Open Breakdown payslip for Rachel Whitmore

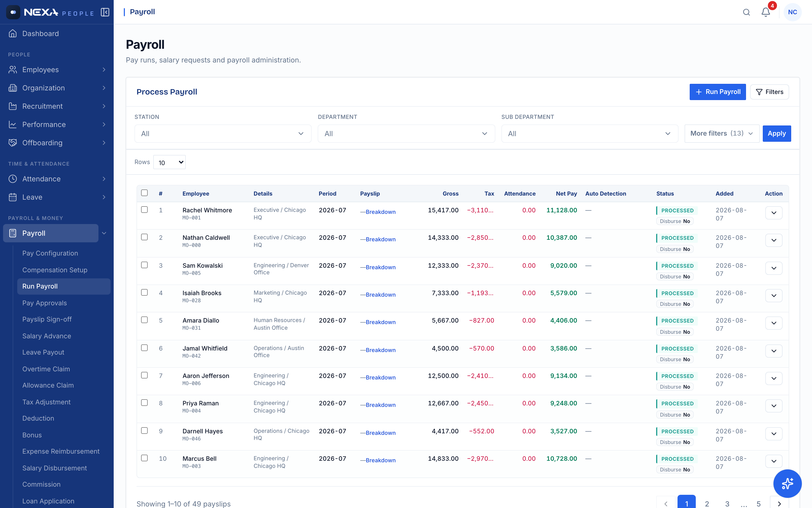click(381, 212)
